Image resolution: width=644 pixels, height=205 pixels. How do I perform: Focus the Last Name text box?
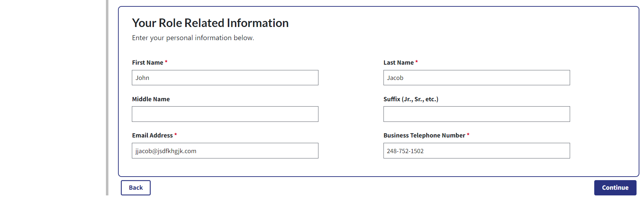(476, 78)
